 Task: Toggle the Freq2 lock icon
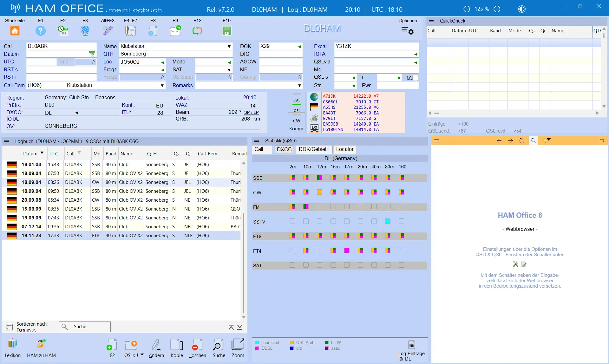pos(163,77)
